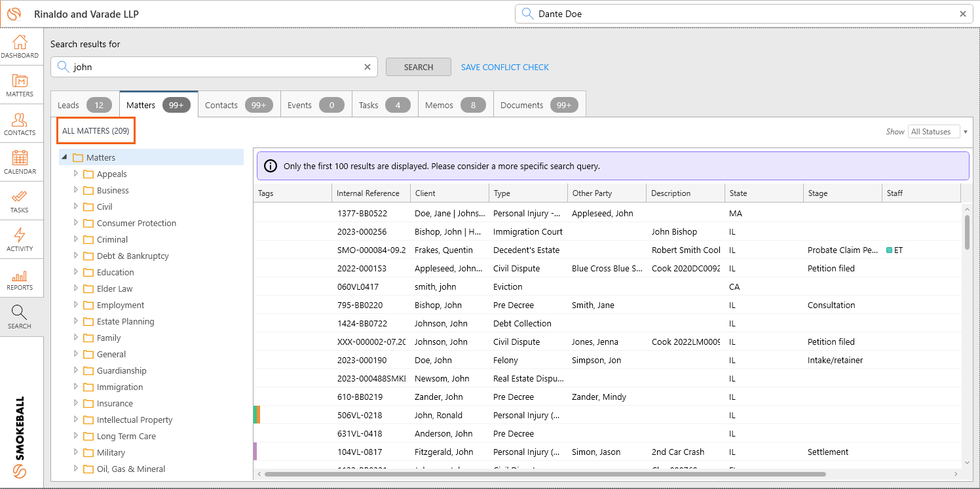Sort by the Internal Reference column
Image resolution: width=980 pixels, height=489 pixels.
click(x=371, y=193)
